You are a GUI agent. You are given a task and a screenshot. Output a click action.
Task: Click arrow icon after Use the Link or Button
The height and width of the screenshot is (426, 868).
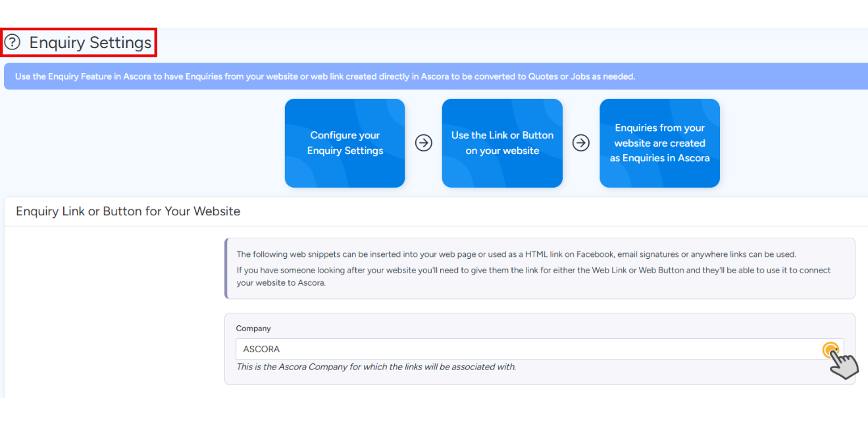(x=580, y=143)
